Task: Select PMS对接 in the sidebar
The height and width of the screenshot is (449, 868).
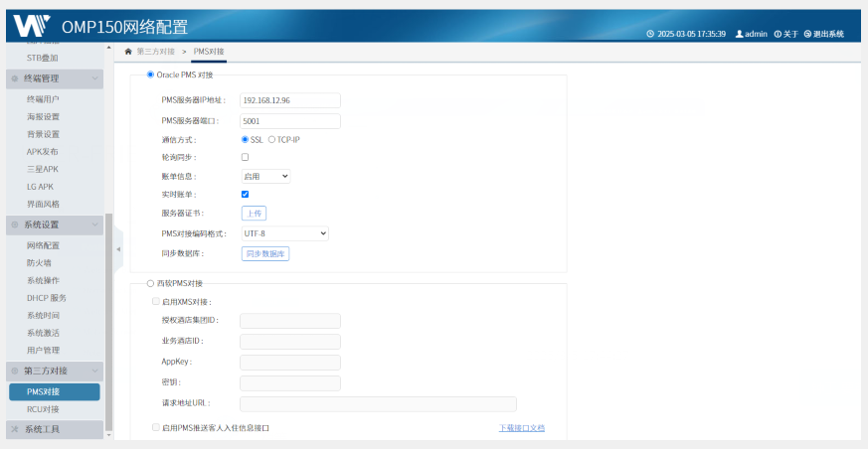Action: (x=55, y=392)
